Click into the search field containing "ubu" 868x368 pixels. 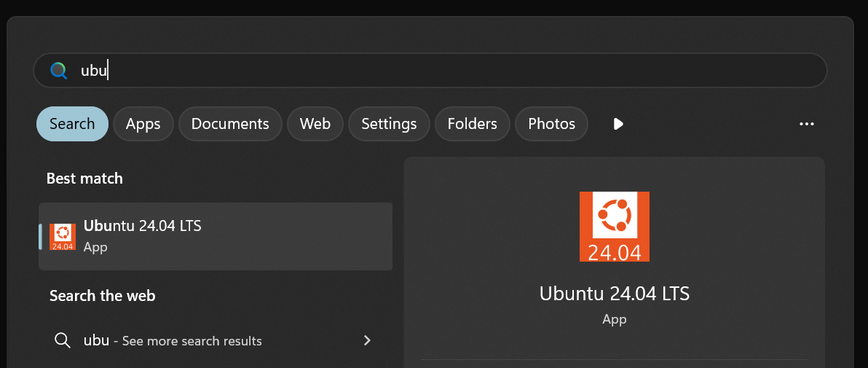(x=437, y=71)
